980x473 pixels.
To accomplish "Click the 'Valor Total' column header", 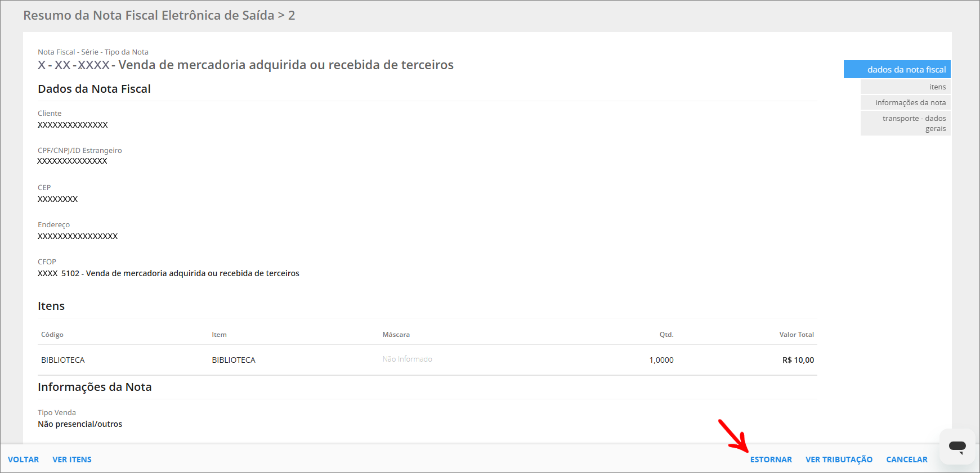I will point(796,334).
